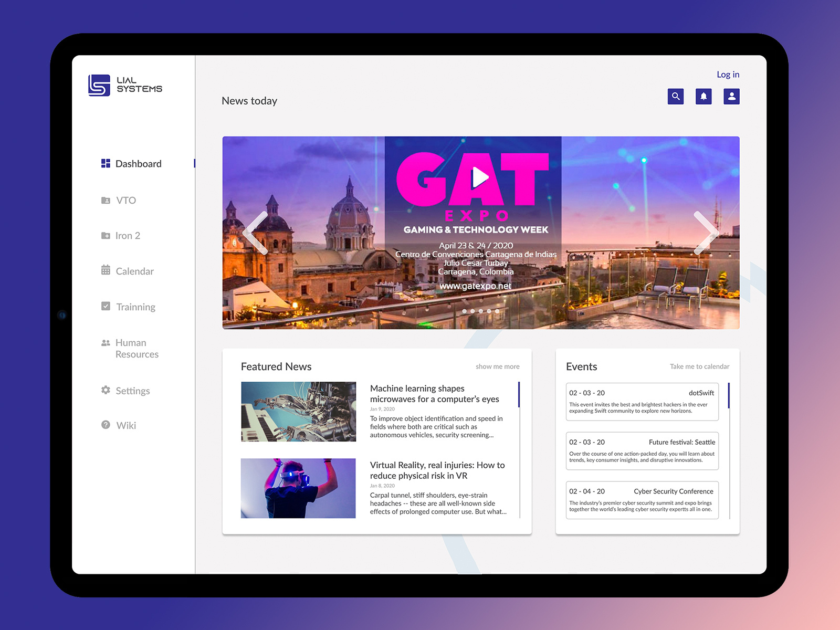Open the Wiki help icon
Screen dimensions: 840x630
[x=105, y=425]
